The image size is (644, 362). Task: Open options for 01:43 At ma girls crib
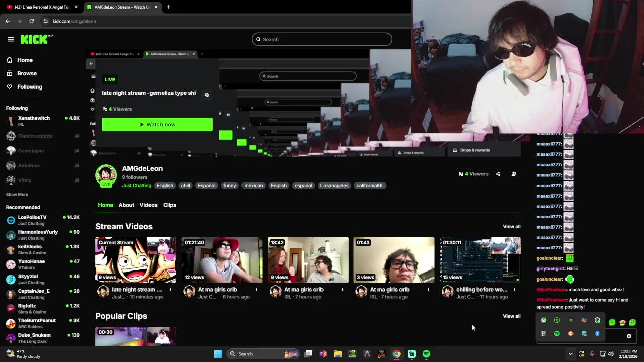click(428, 290)
